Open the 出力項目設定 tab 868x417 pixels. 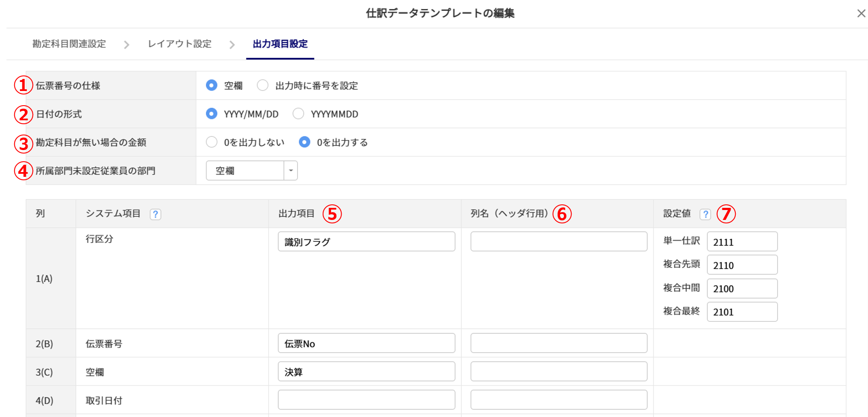point(280,44)
